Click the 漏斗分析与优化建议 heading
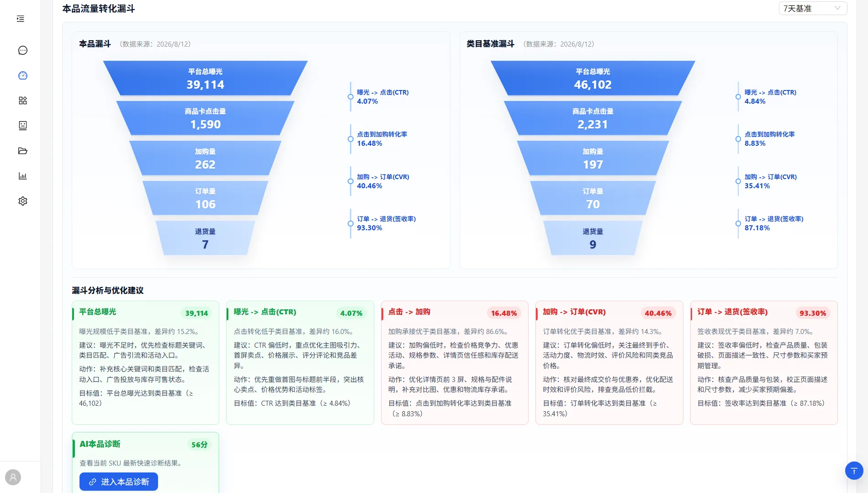The width and height of the screenshot is (868, 493). click(107, 291)
